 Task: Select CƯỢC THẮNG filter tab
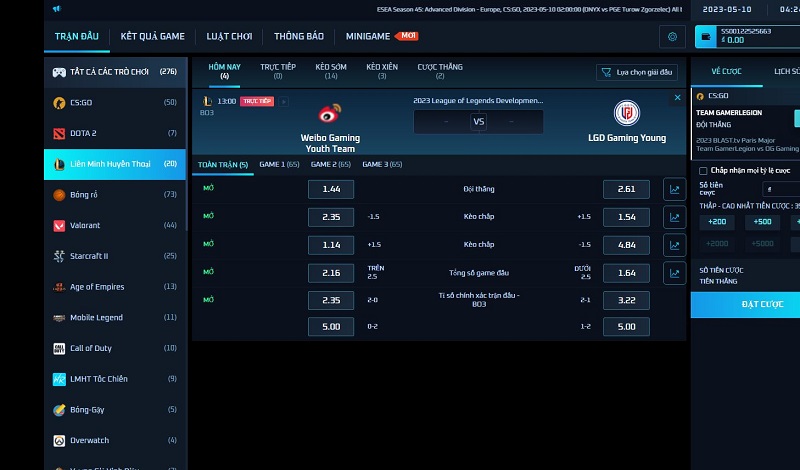440,71
